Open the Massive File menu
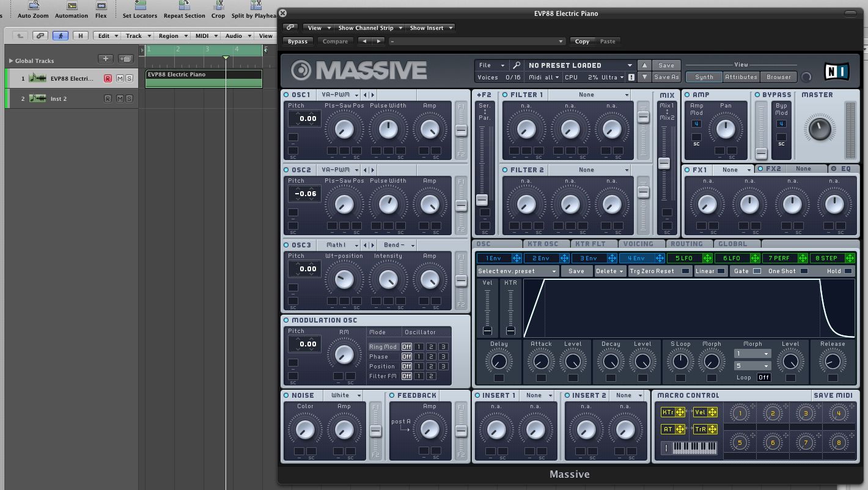This screenshot has height=490, width=868. point(492,65)
